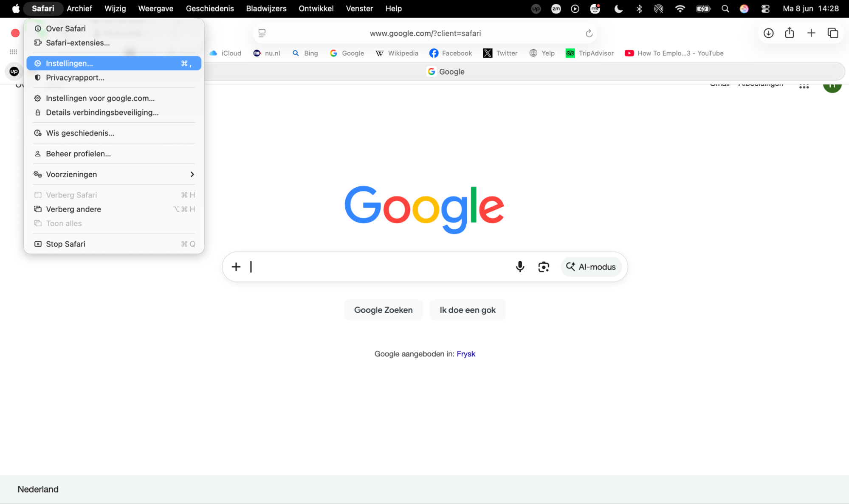The width and height of the screenshot is (849, 504).
Task: Select Instellingen voor google.com...
Action: tap(114, 98)
